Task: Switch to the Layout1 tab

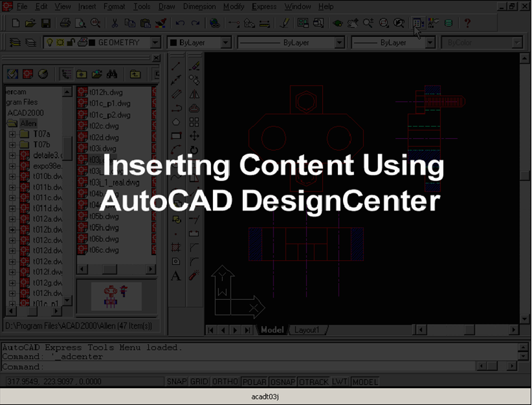Action: pos(307,330)
